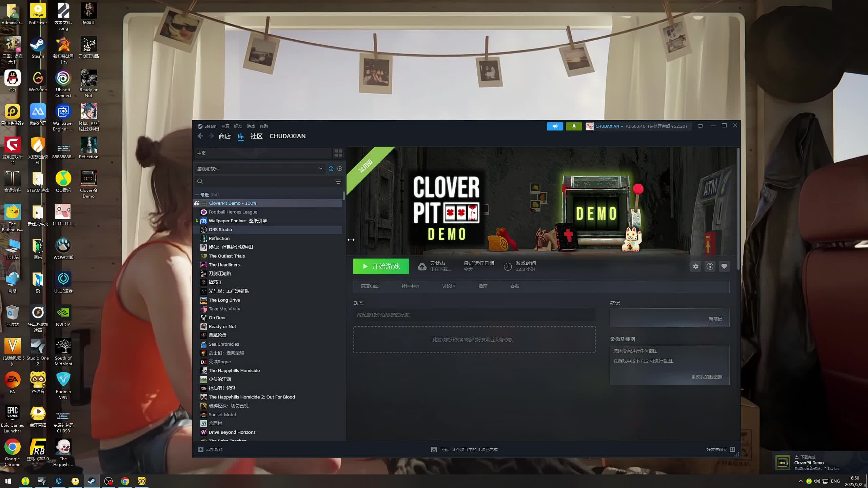
Task: Toggle the ready-to-play filter icon
Action: coord(340,168)
